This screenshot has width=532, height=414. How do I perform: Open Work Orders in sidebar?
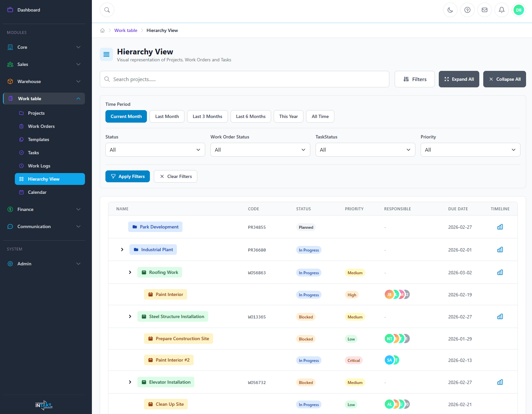(x=41, y=126)
